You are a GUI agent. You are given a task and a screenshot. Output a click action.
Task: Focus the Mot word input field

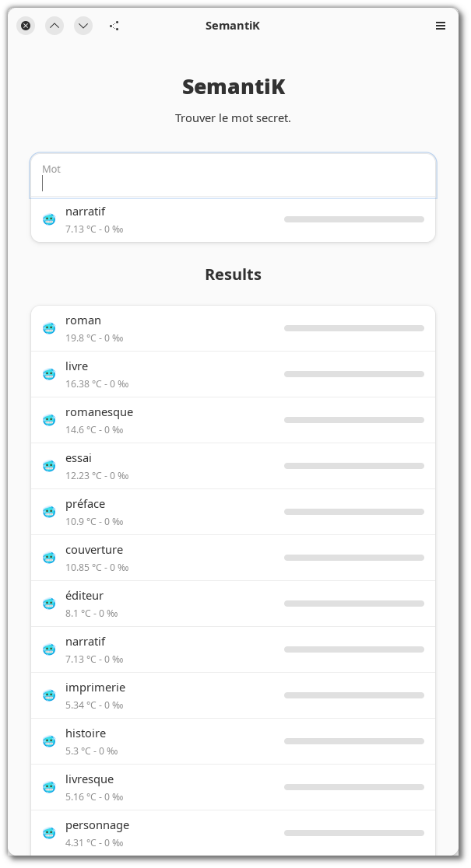[233, 177]
